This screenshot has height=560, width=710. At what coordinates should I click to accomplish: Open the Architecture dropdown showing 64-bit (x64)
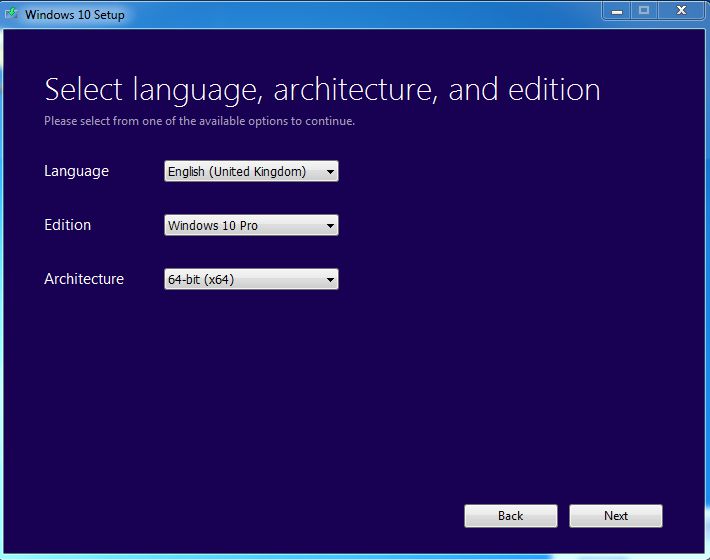coord(251,279)
